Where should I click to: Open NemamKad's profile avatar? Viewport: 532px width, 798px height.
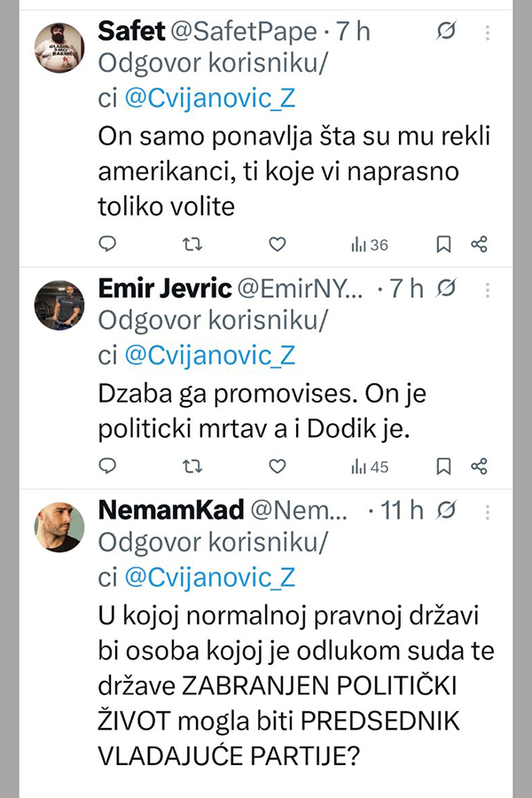(59, 526)
